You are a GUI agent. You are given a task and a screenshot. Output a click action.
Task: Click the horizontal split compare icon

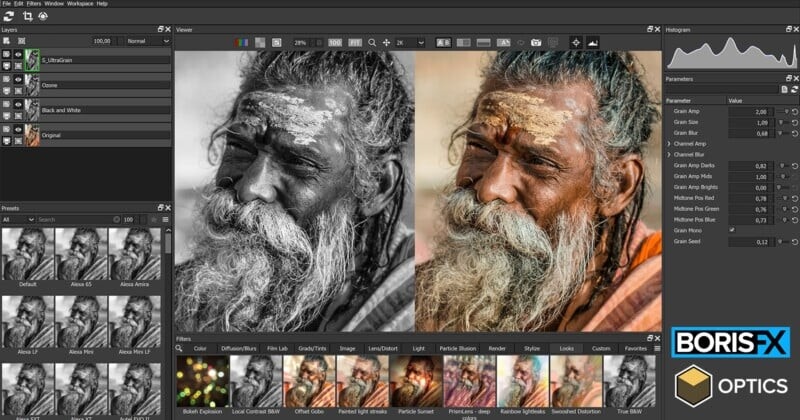(483, 43)
